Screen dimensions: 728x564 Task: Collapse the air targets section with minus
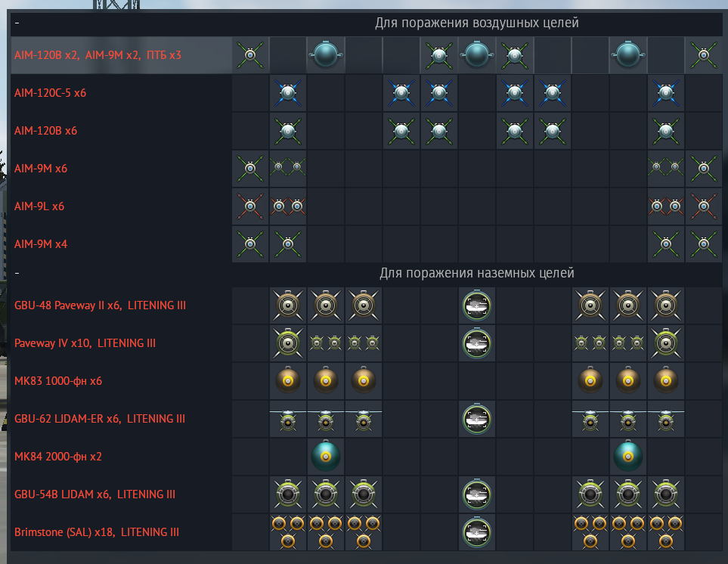17,23
